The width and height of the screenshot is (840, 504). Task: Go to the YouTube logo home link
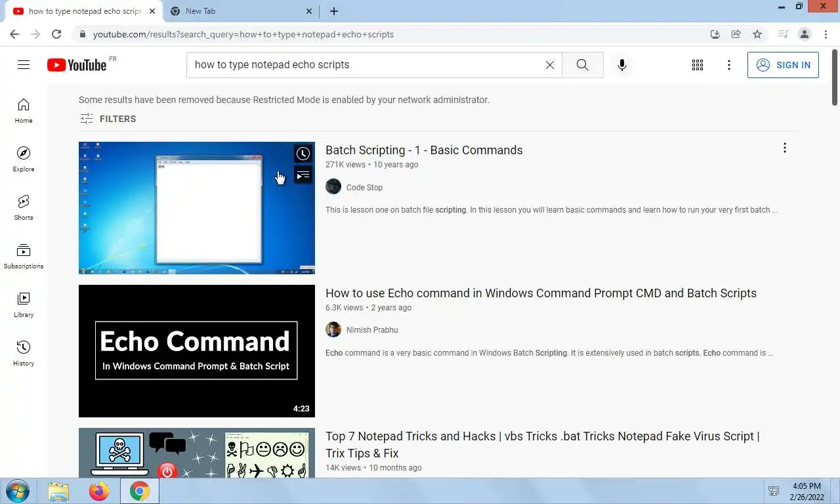[77, 64]
